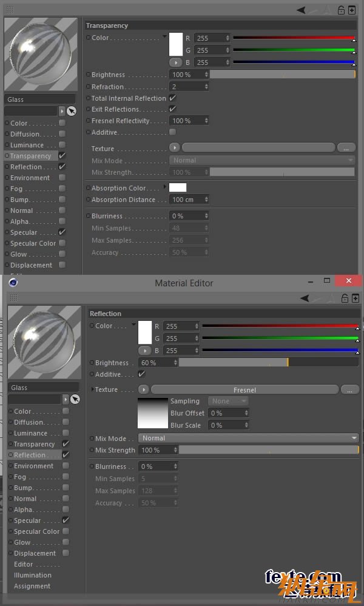The image size is (364, 606).
Task: Toggle the Exit Reflections checkbox
Action: [173, 109]
